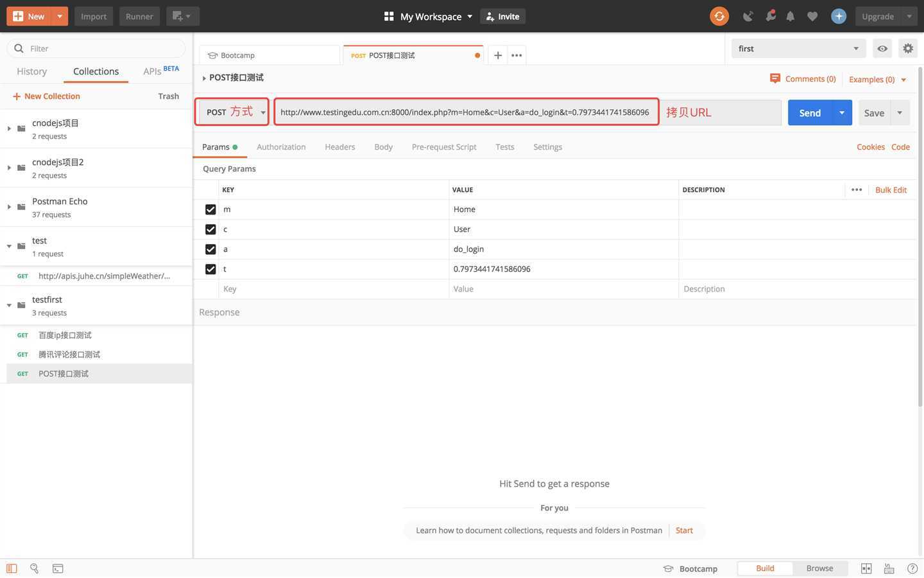Open the tab options three dots menu

pyautogui.click(x=517, y=55)
